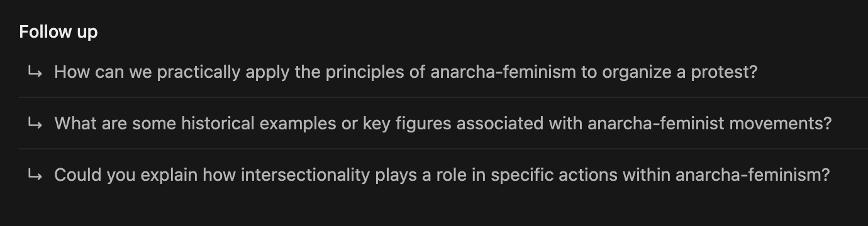Viewport: 868px width, 226px height.
Task: Click arrow icon beside the historical examples question
Action: (35, 124)
